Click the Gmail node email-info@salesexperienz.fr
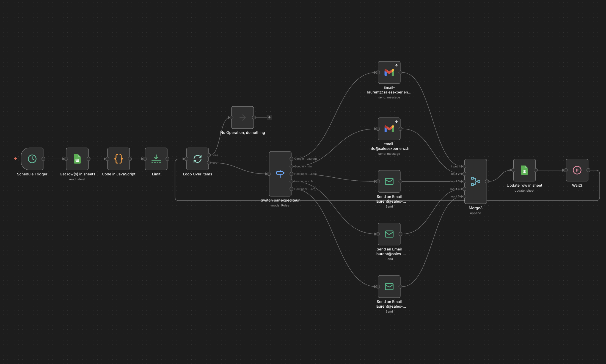The image size is (606, 364). [x=389, y=129]
